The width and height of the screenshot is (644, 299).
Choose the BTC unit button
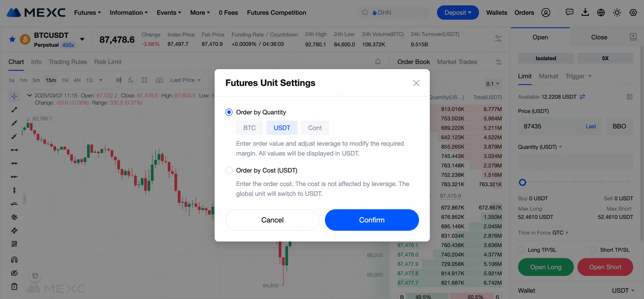click(x=249, y=128)
